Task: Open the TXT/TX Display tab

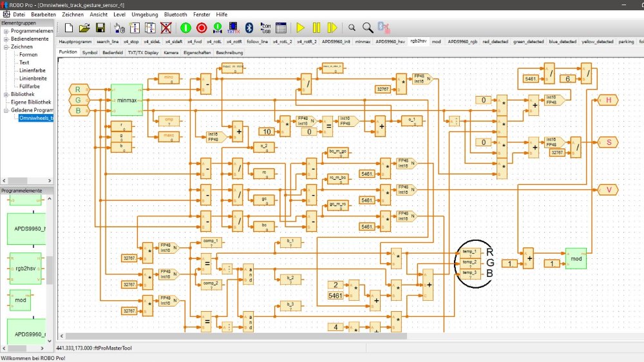Action: pyautogui.click(x=143, y=53)
